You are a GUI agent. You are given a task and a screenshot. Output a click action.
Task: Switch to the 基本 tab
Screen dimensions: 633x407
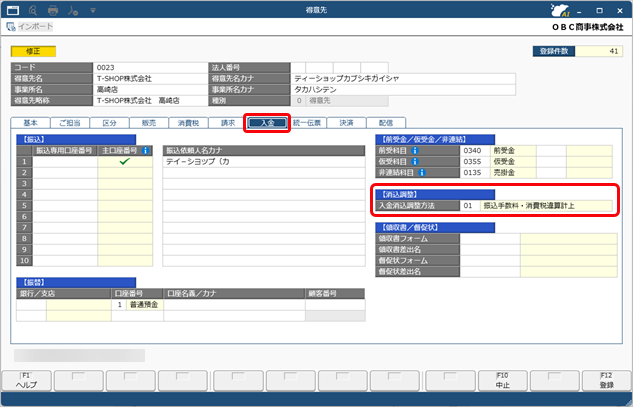coord(30,123)
